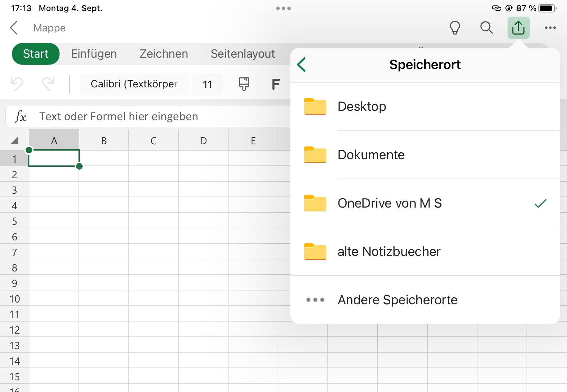Switch to the Einfügen tab
The height and width of the screenshot is (392, 567).
click(94, 54)
